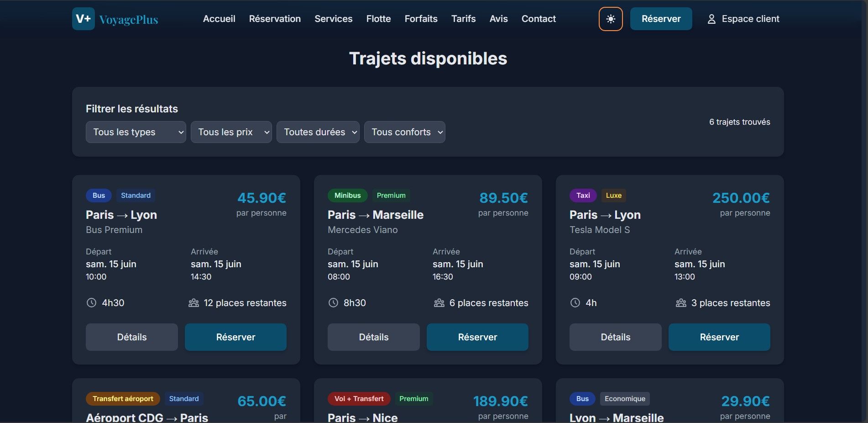Click the Premium badge on Mercedes Viano card

coord(391,196)
